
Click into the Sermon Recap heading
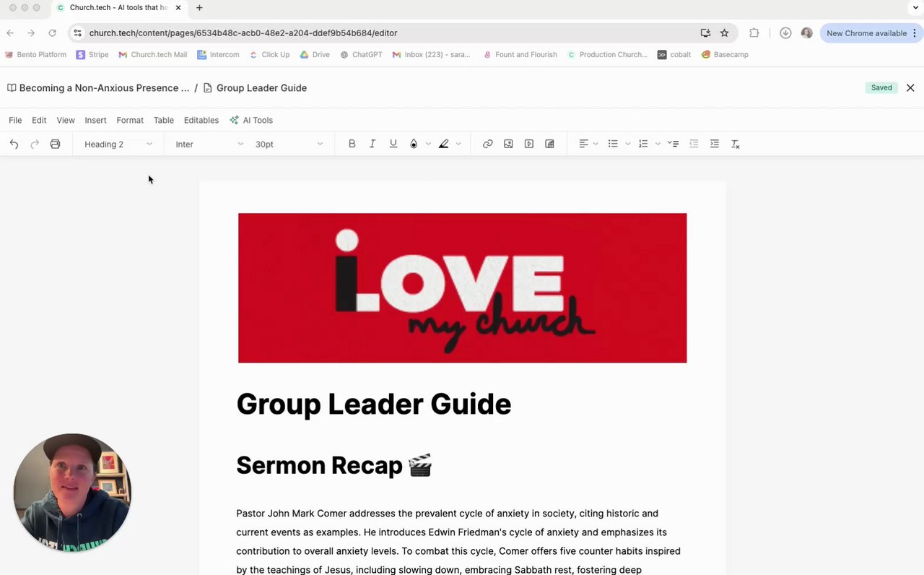334,465
